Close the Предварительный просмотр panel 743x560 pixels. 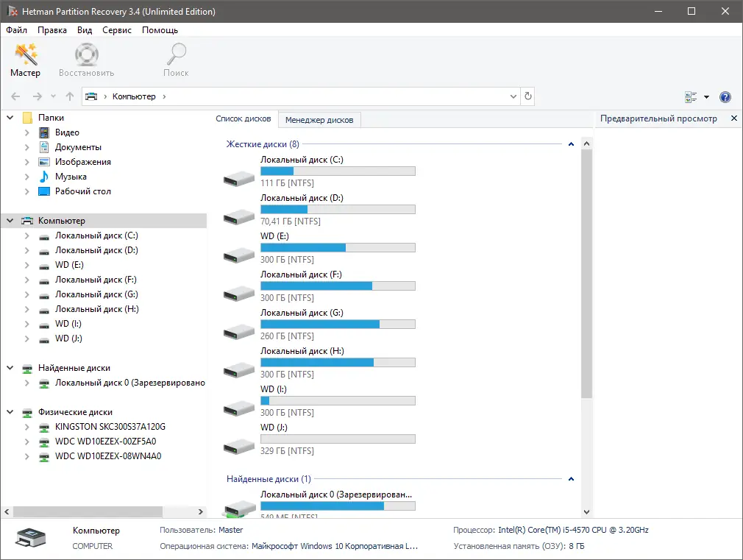[734, 118]
